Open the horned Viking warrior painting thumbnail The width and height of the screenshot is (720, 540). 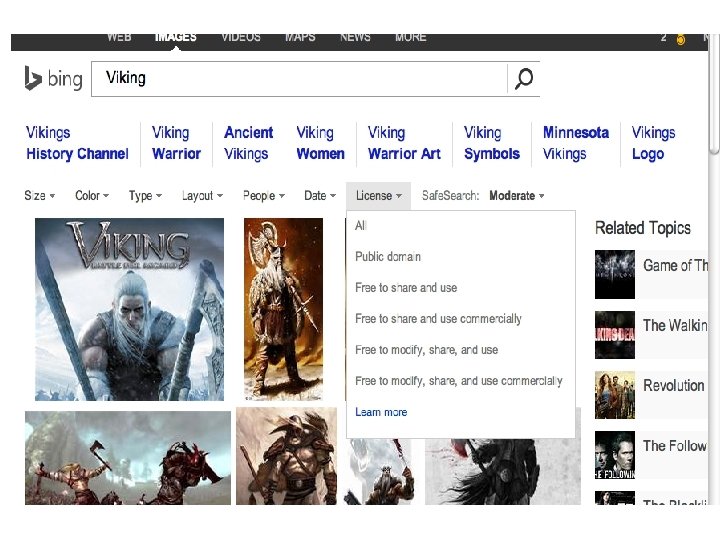[x=283, y=309]
